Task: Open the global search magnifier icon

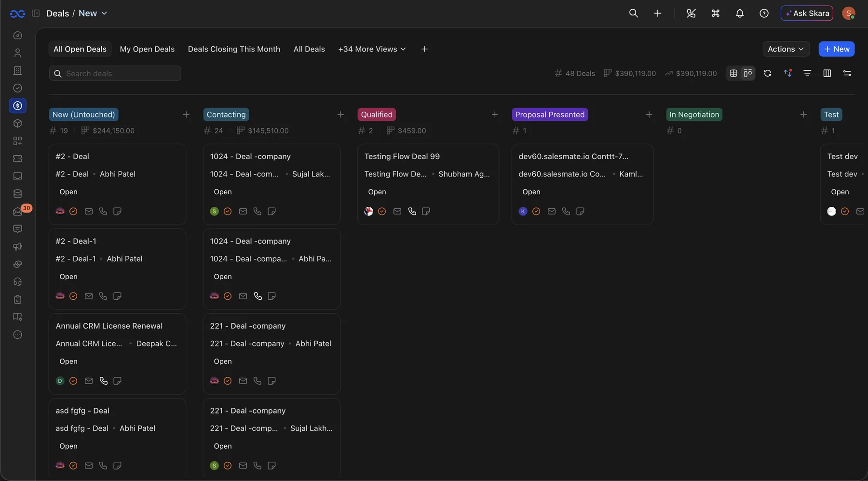Action: click(634, 13)
